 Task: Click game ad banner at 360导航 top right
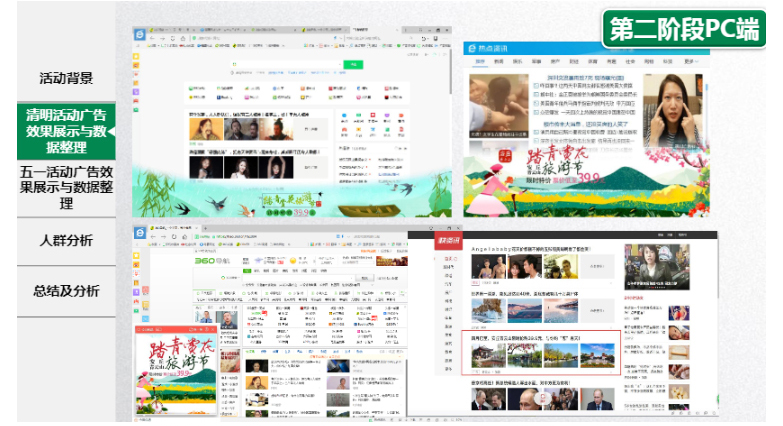(x=392, y=261)
